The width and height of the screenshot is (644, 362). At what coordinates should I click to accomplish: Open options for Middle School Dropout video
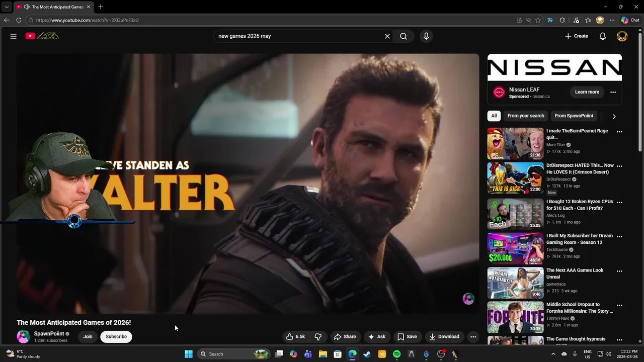point(619,305)
